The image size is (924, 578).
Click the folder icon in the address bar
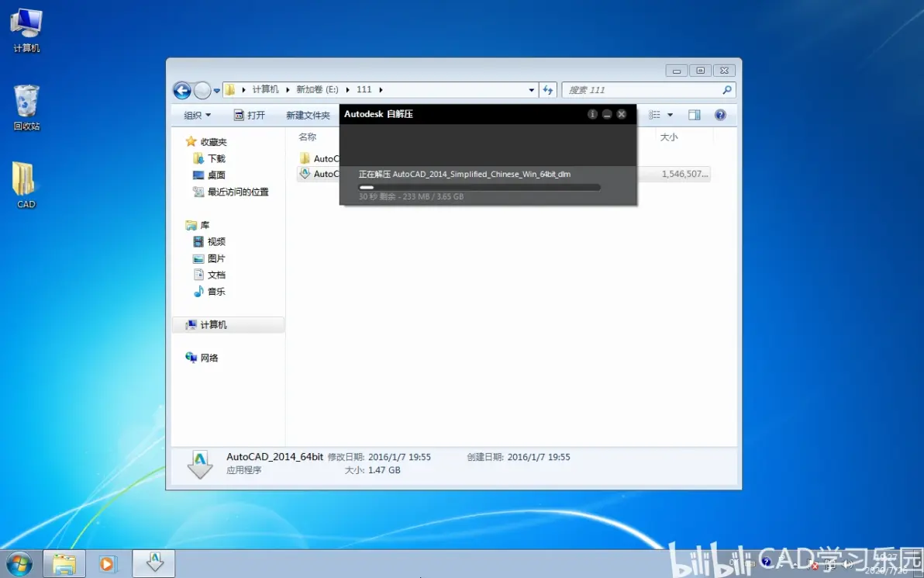(x=230, y=90)
